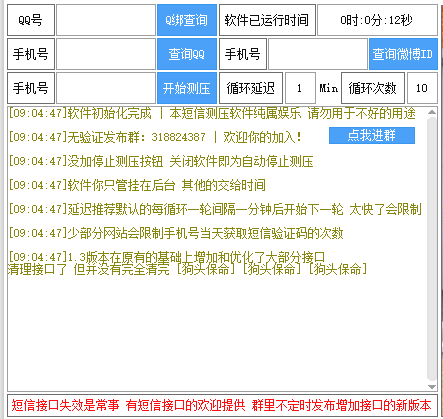
Task: Click the running time display 0时:0分:12秒
Action: click(377, 20)
